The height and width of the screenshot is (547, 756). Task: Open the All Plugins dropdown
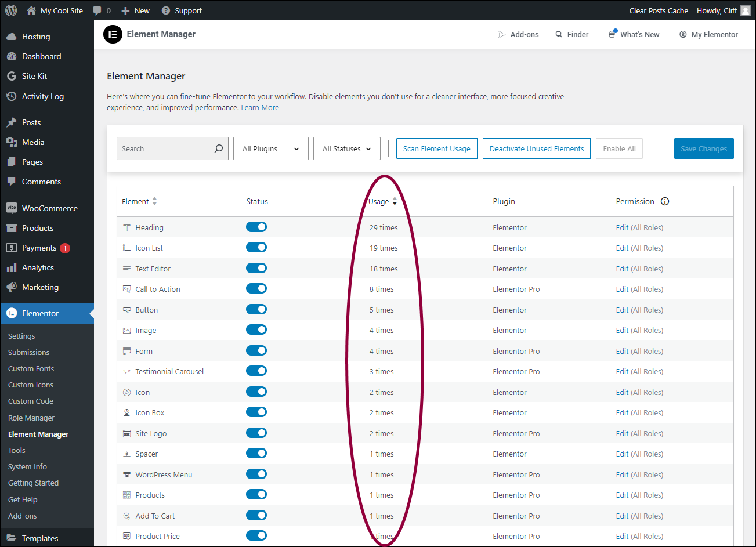click(271, 148)
